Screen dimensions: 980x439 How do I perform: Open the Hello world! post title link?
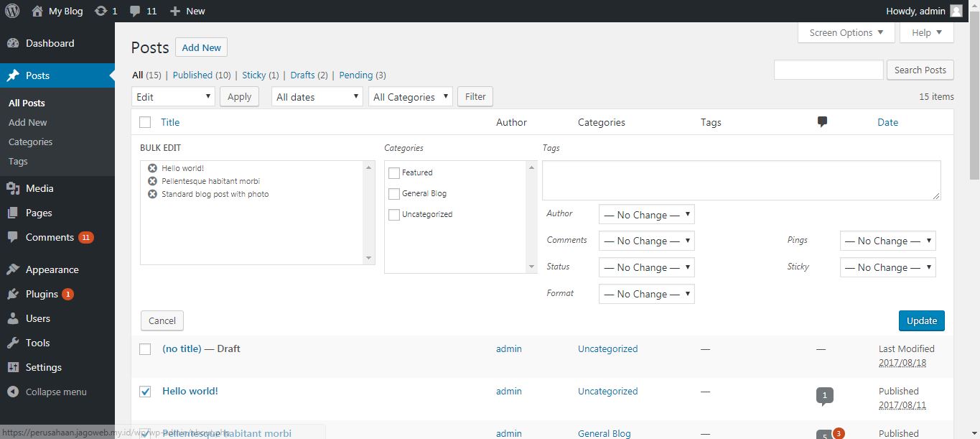(190, 391)
